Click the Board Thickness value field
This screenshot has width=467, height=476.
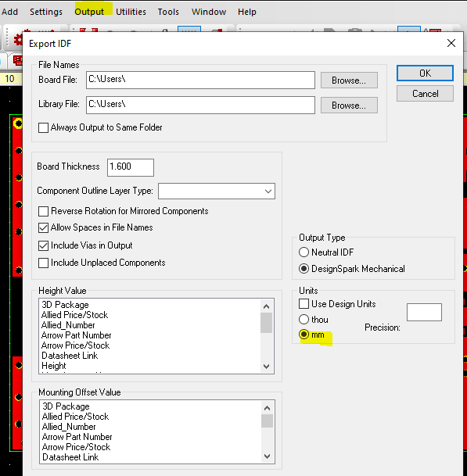[131, 167]
